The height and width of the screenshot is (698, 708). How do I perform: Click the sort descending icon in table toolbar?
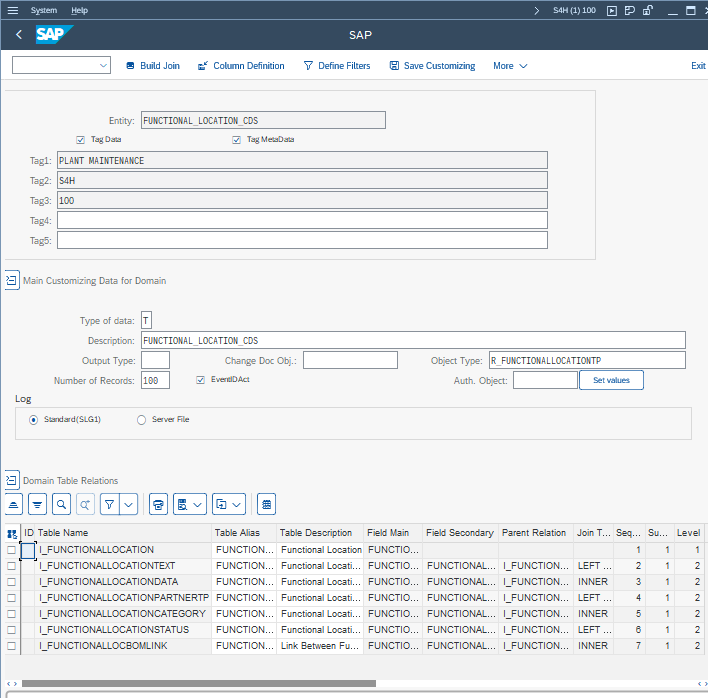click(37, 504)
